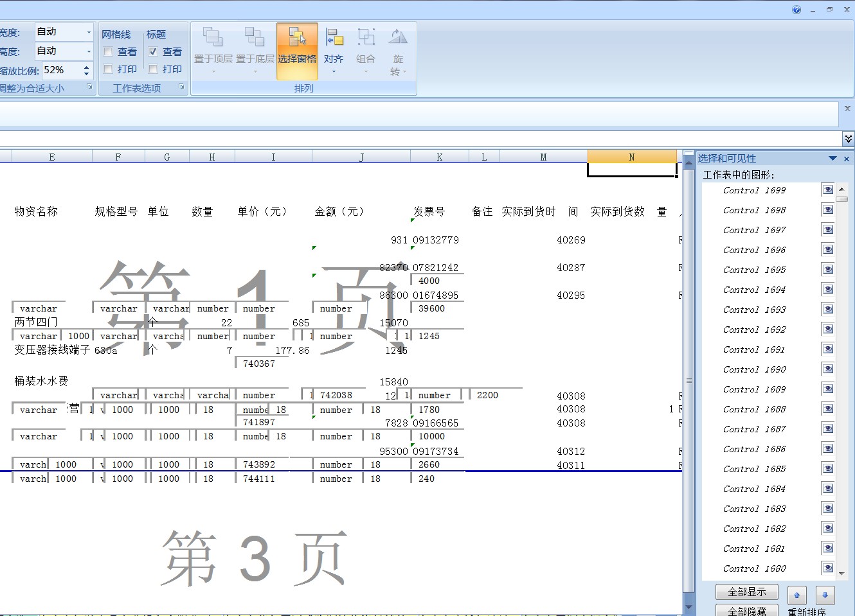Select Control 1692 in shapes list
Screen dimensions: 855x616
click(754, 330)
